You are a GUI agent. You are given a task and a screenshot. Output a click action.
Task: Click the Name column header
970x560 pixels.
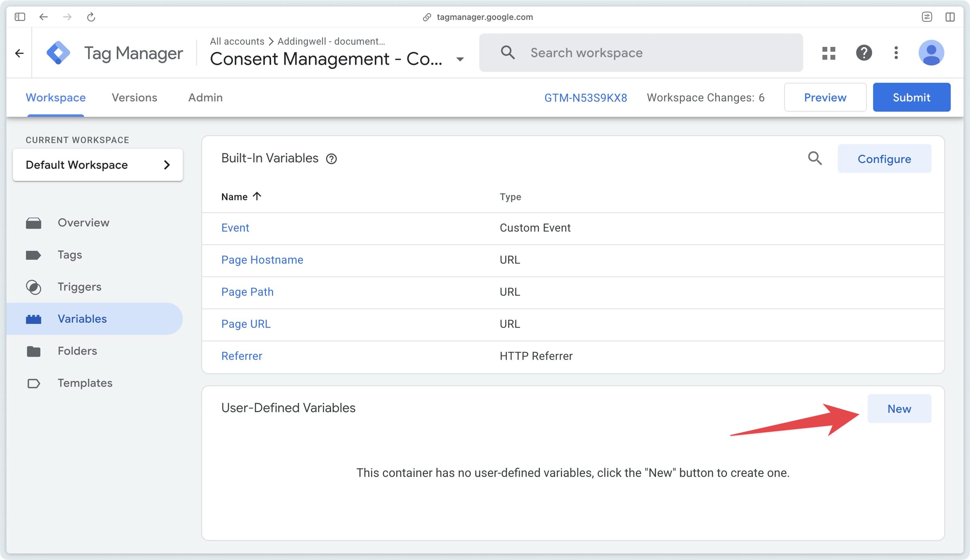pyautogui.click(x=234, y=197)
